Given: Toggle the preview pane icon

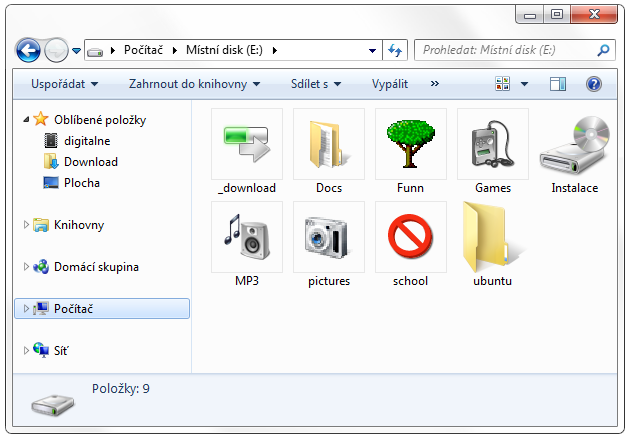Looking at the screenshot, I should coord(558,84).
